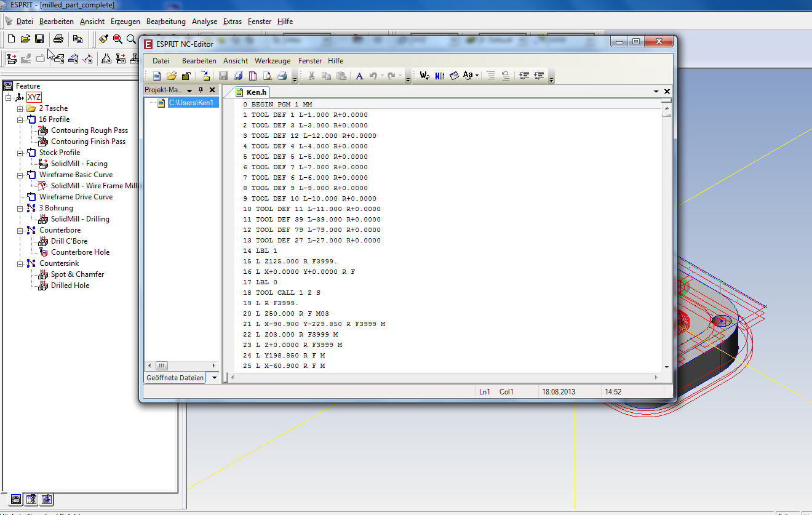
Task: Open Datei menu in NC-Editor
Action: (161, 61)
